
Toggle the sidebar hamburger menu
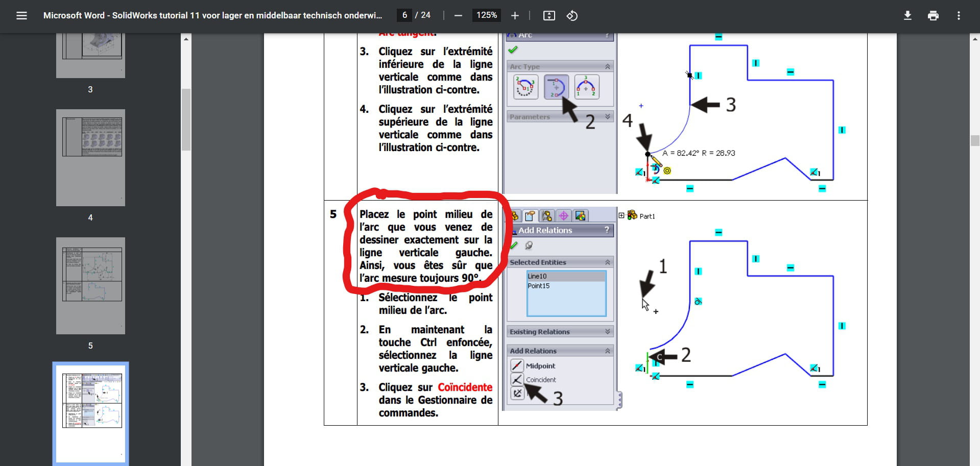tap(21, 16)
